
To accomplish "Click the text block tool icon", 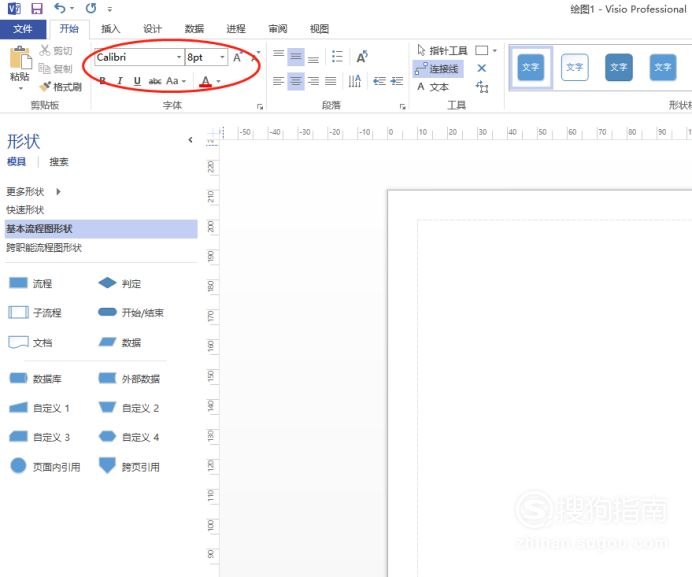I will (x=482, y=87).
